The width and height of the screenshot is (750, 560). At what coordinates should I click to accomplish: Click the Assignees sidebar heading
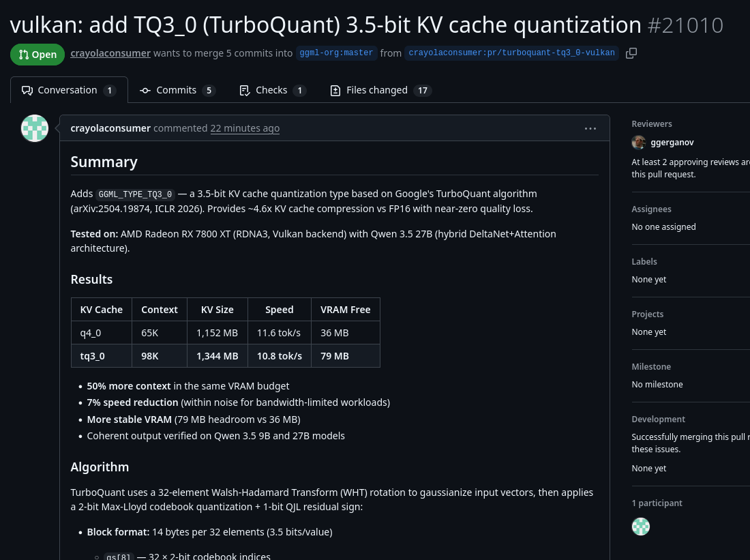pos(651,209)
